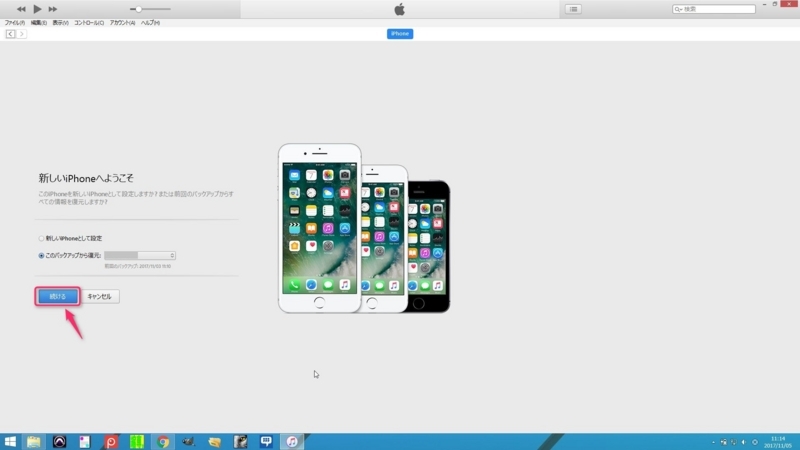The image size is (800, 450).
Task: Open Google Chrome from the taskbar
Action: (x=163, y=441)
